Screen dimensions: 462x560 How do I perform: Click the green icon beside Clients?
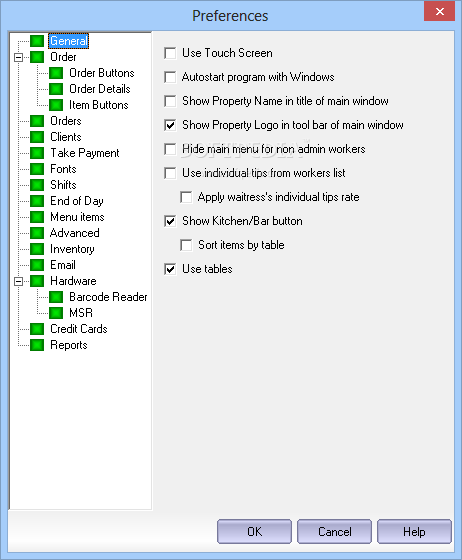tap(37, 137)
